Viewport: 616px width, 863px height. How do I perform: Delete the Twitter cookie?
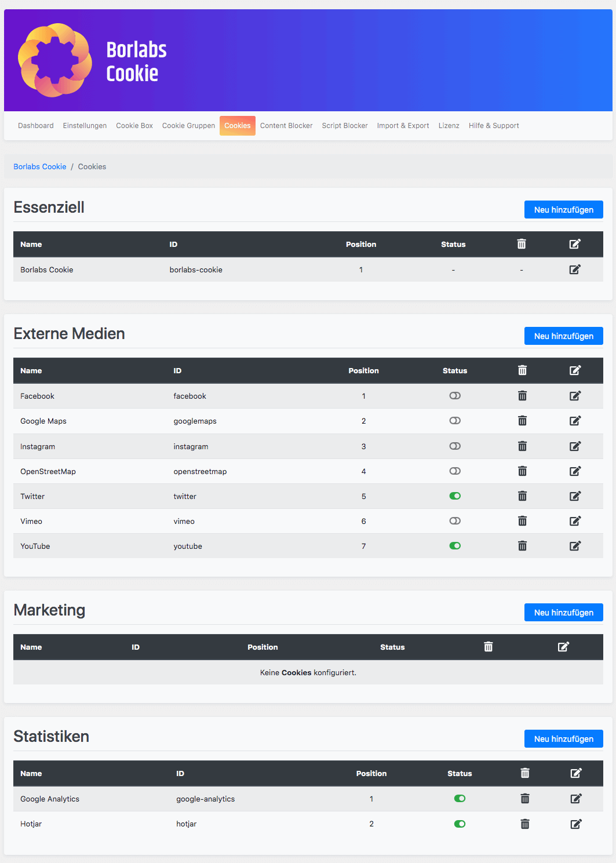(x=522, y=496)
